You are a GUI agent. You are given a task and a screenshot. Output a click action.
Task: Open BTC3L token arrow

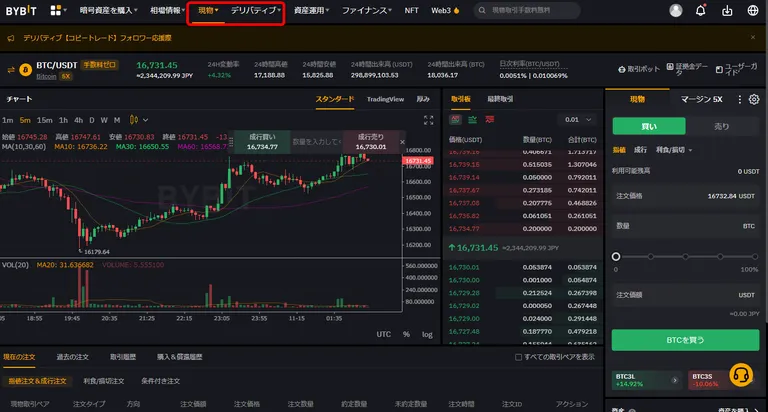point(674,380)
